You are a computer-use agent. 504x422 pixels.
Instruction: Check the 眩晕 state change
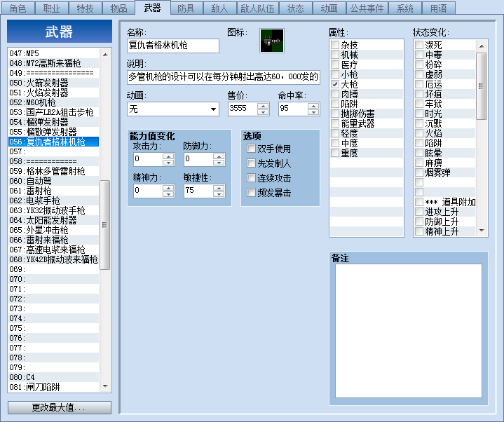419,153
